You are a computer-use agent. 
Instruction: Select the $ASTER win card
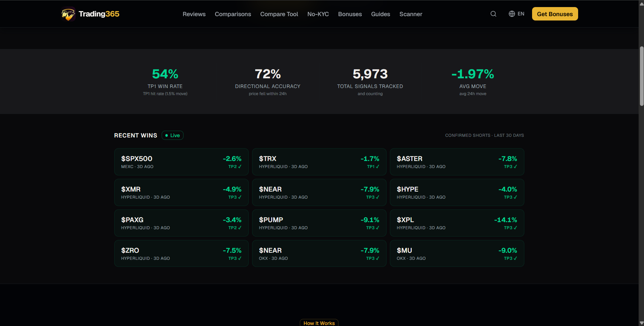pyautogui.click(x=457, y=162)
